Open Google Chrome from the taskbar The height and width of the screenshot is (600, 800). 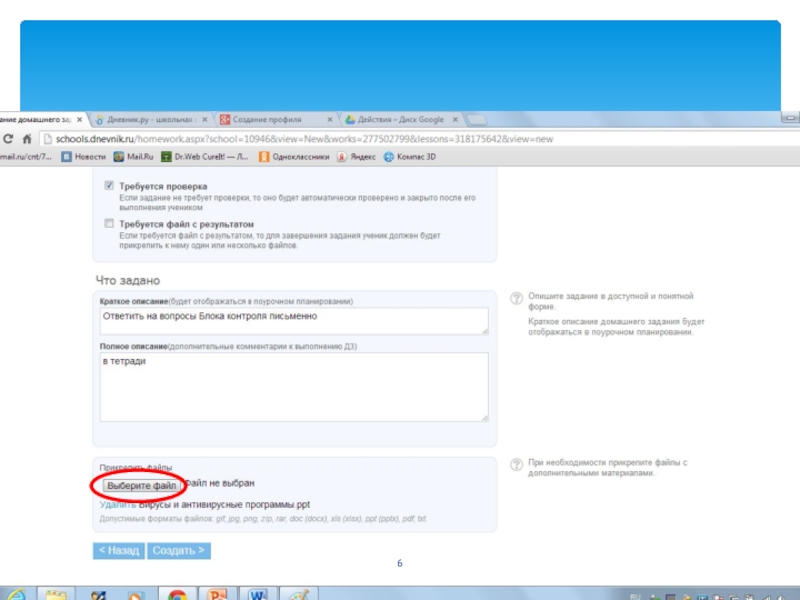(x=177, y=595)
